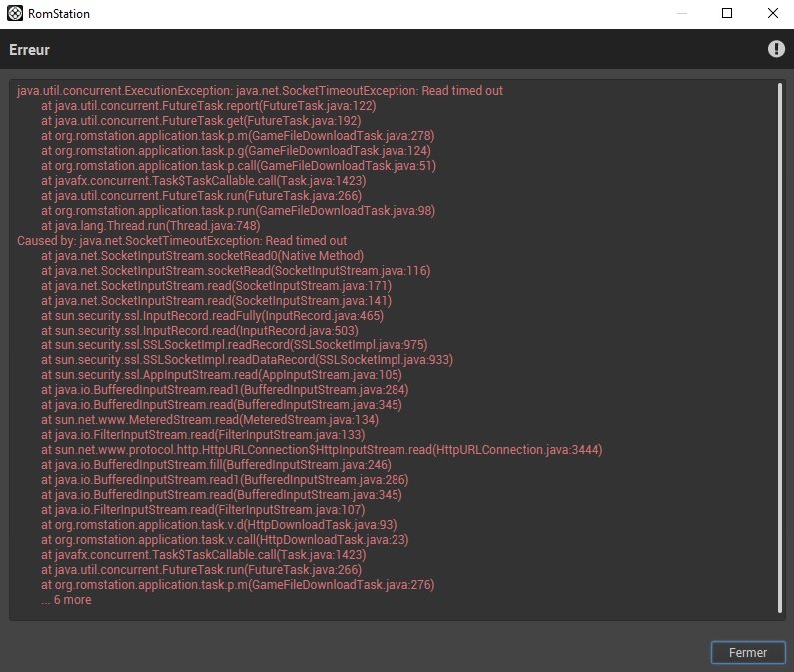Click the Fermer button
Image resolution: width=794 pixels, height=672 pixels.
point(748,652)
